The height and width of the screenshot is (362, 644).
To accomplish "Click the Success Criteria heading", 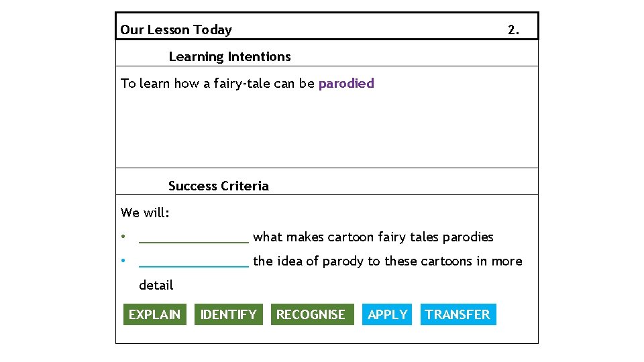I will pyautogui.click(x=219, y=186).
